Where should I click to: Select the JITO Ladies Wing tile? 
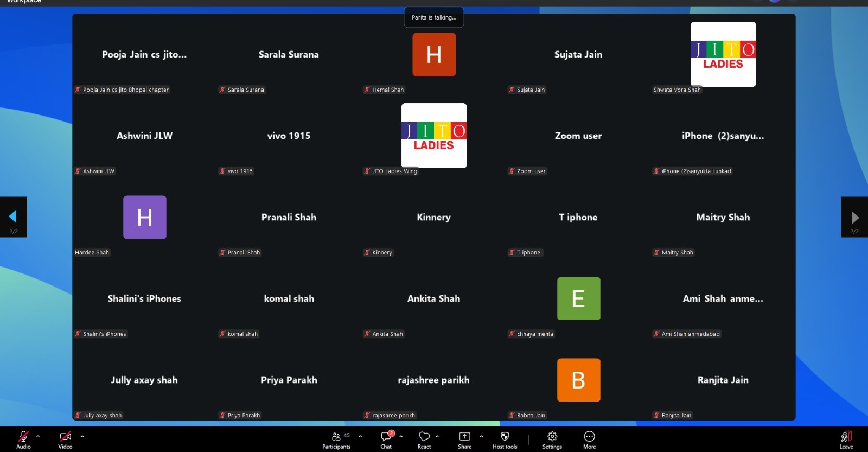point(433,136)
